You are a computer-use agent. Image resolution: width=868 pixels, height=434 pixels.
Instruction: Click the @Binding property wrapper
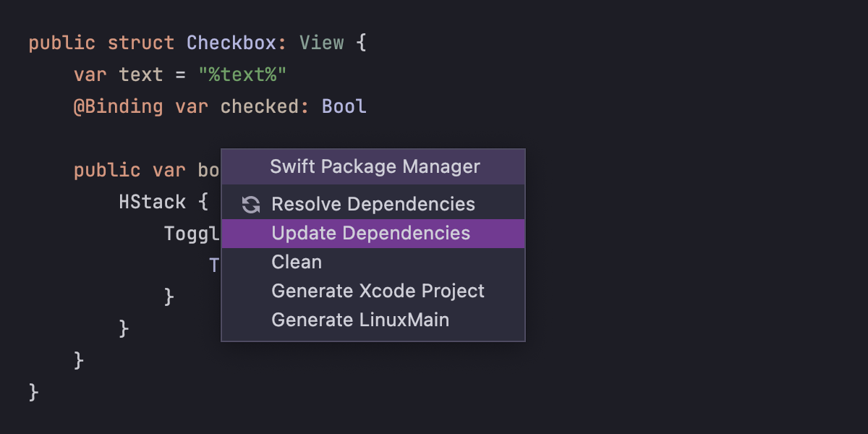116,106
